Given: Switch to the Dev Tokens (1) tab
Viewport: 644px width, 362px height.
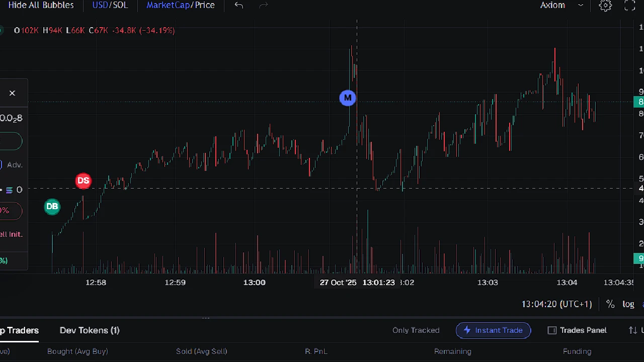Looking at the screenshot, I should (90, 330).
